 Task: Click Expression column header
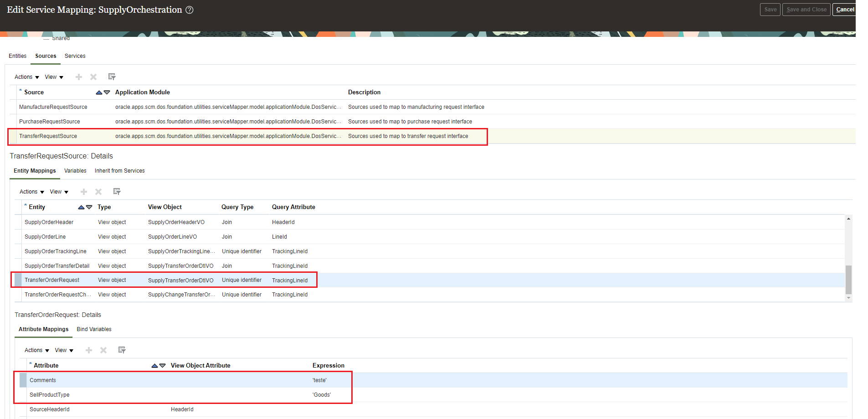coord(329,366)
